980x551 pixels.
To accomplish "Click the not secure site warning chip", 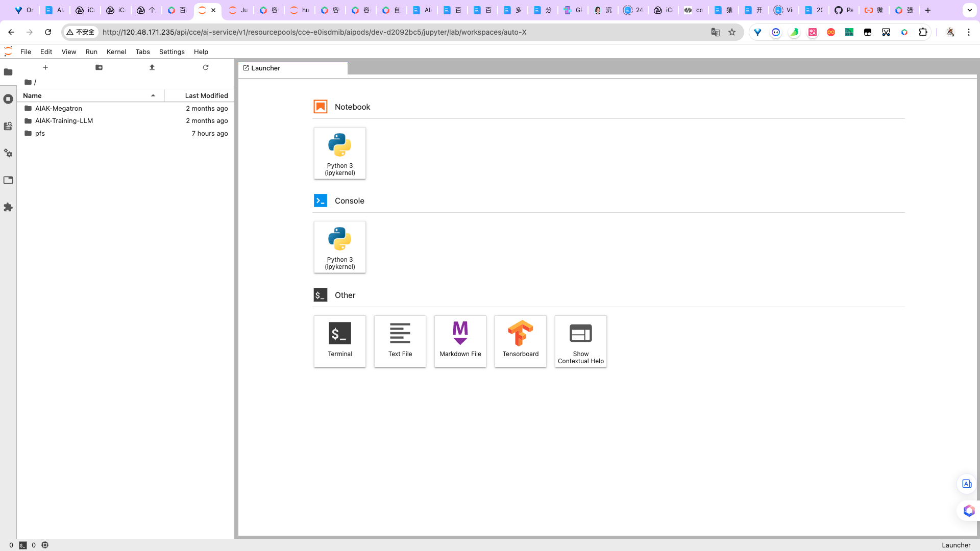I will pos(81,32).
